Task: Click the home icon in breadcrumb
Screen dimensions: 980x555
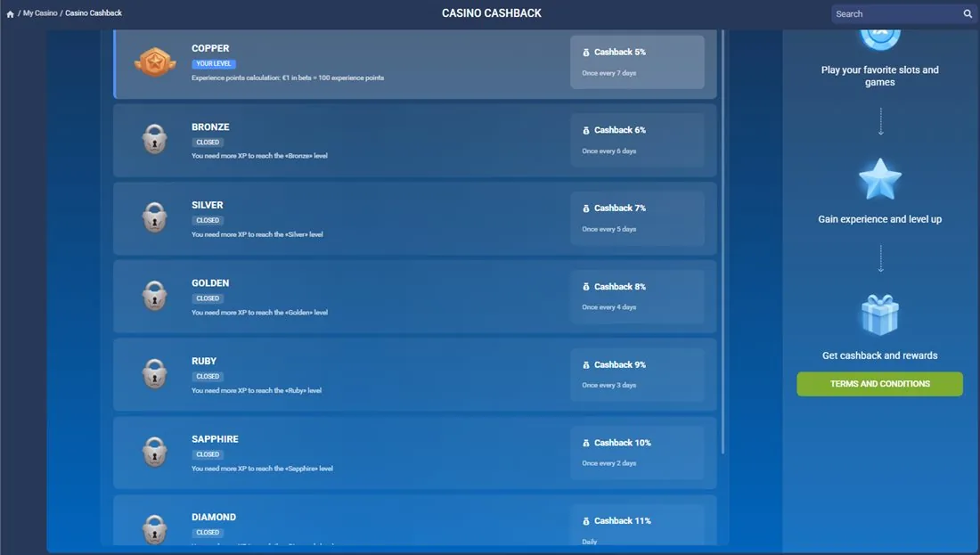Action: pyautogui.click(x=10, y=13)
